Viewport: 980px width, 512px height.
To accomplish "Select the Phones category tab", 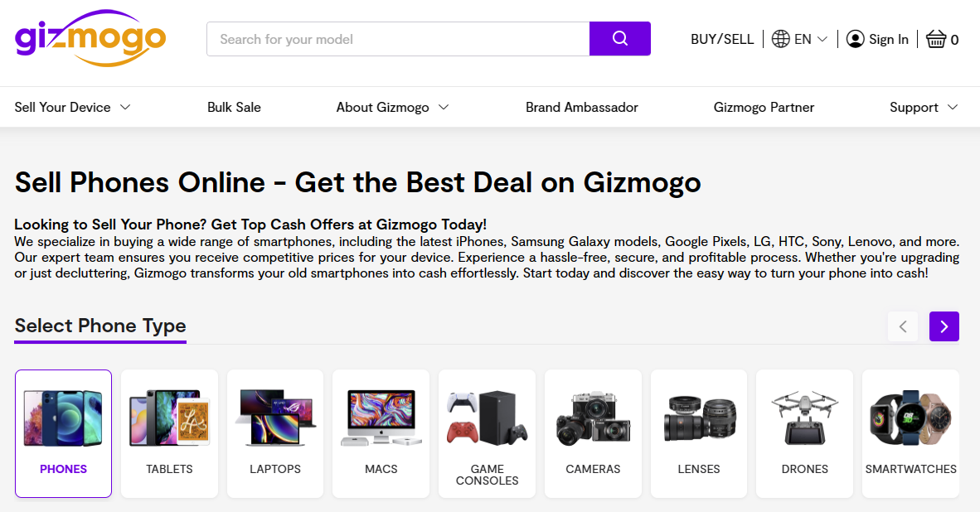I will [63, 433].
